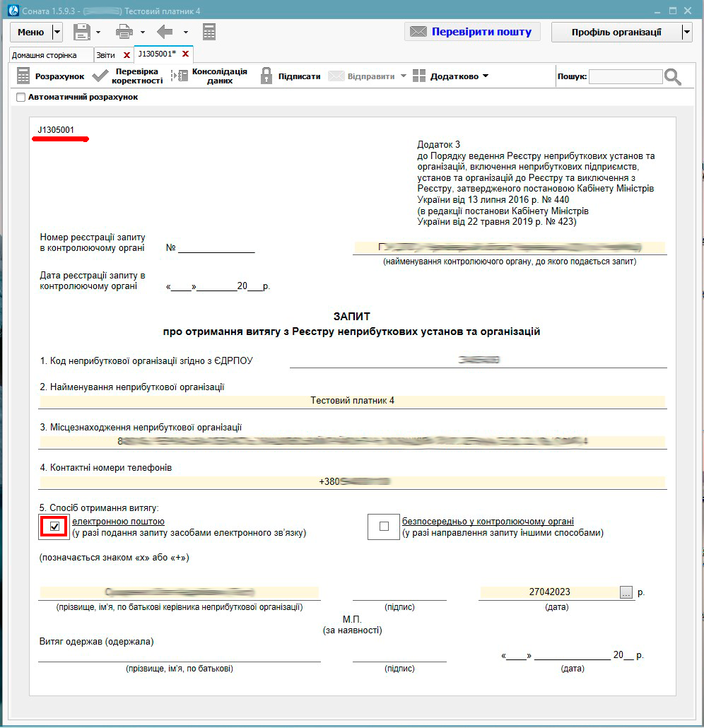This screenshot has width=704, height=728.
Task: Run Розрахунок calculation
Action: (50, 76)
